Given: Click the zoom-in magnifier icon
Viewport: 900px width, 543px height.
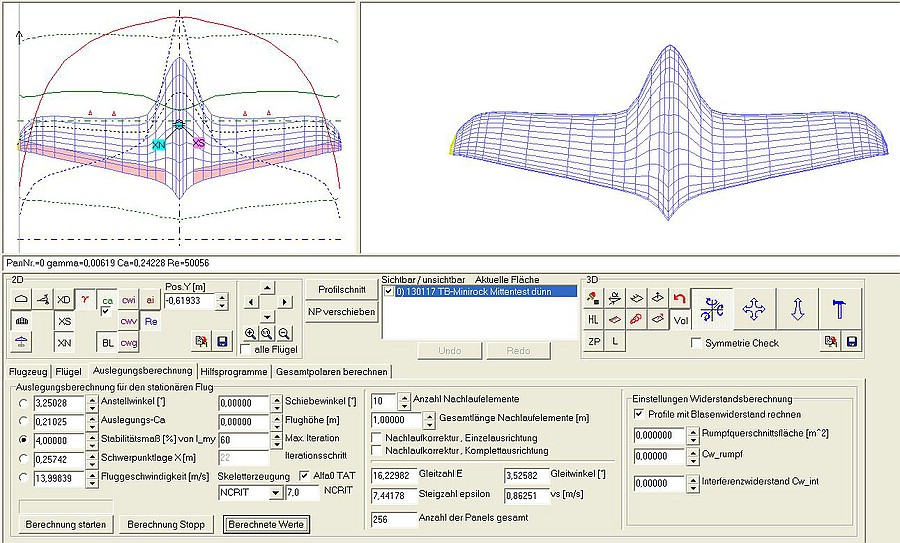Looking at the screenshot, I should (248, 333).
